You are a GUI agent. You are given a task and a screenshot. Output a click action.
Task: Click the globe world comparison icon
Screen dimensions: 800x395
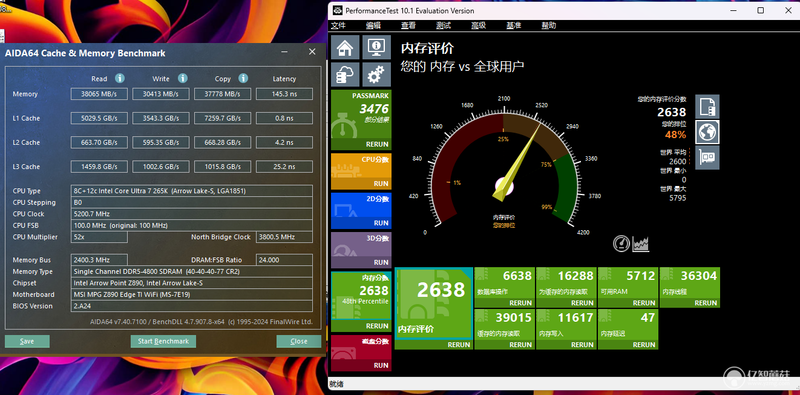click(708, 132)
